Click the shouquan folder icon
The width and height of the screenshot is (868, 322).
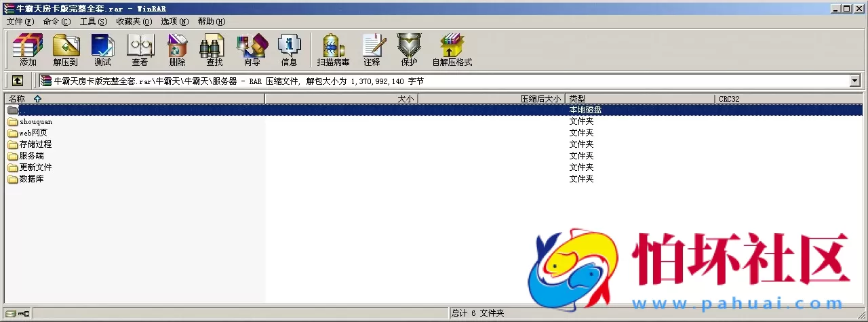[12, 122]
